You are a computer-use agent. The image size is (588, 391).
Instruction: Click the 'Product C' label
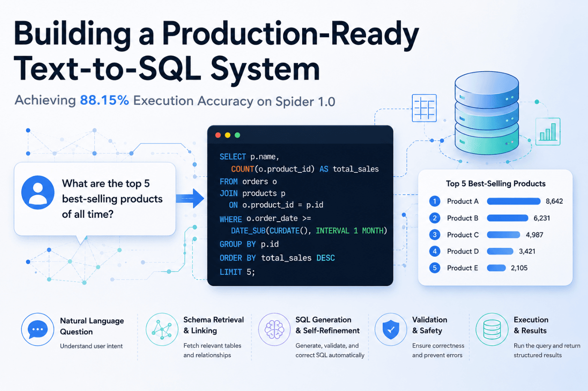pos(462,235)
